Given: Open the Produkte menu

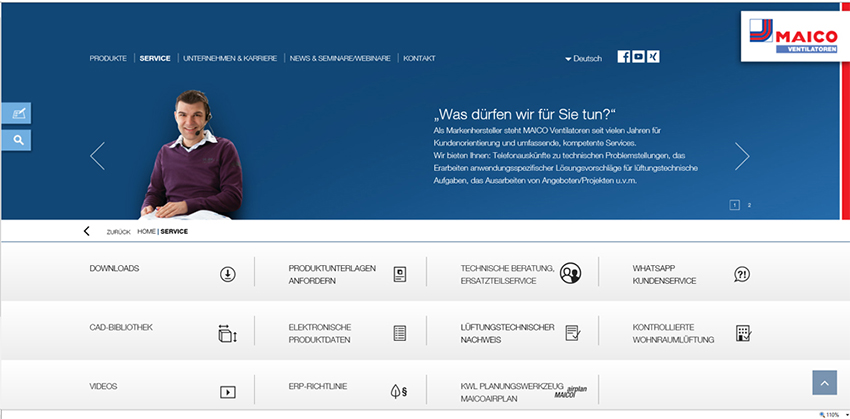Looking at the screenshot, I should (108, 58).
